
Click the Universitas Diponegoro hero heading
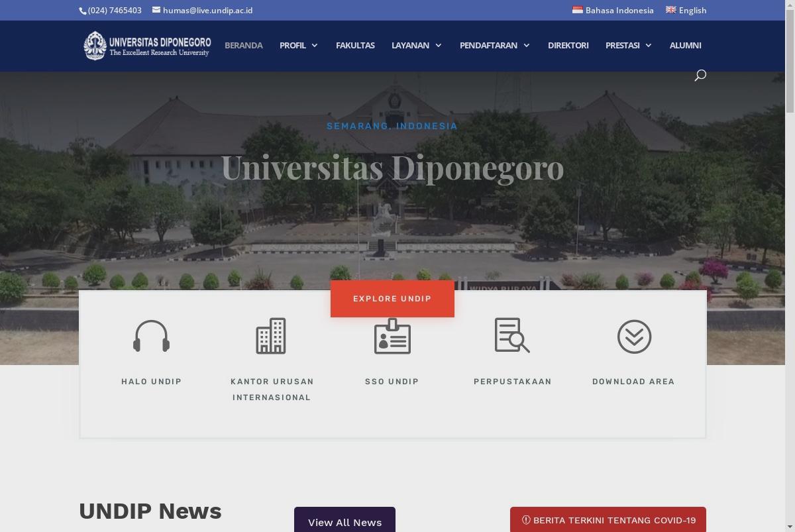tap(392, 167)
